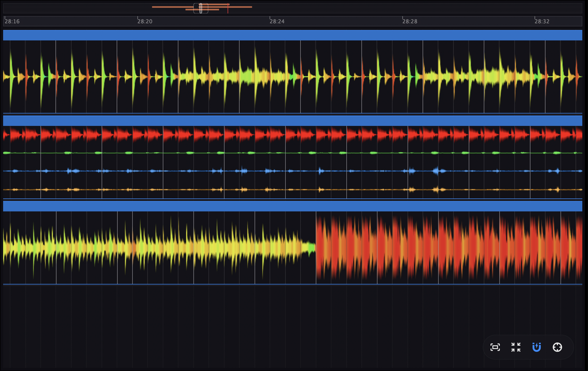Click the 28:16 timestamp on the ruler
Image resolution: width=588 pixels, height=371 pixels.
click(x=12, y=22)
